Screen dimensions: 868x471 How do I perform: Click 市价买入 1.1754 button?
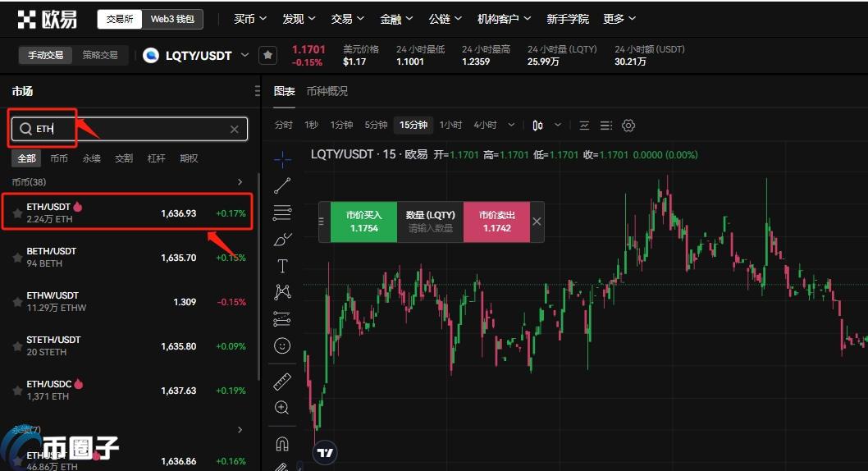tap(363, 222)
